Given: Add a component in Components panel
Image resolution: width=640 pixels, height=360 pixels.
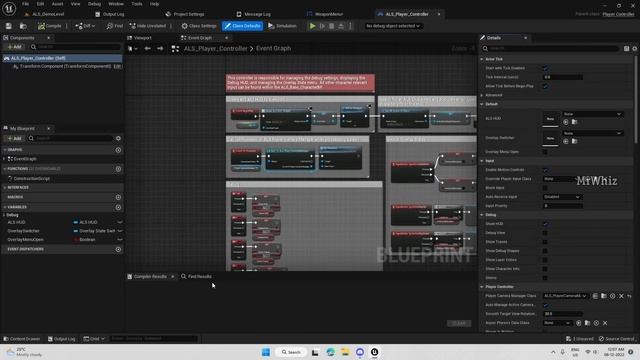Looking at the screenshot, I should point(14,47).
